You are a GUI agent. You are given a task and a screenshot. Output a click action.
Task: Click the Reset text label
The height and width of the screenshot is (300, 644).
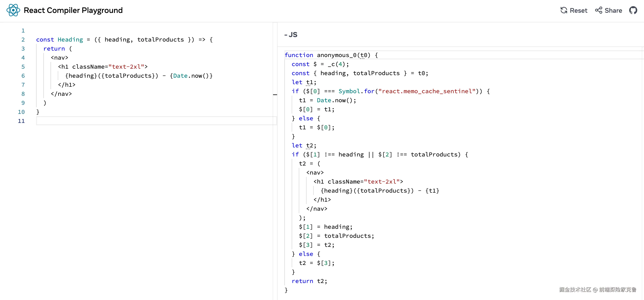click(578, 11)
